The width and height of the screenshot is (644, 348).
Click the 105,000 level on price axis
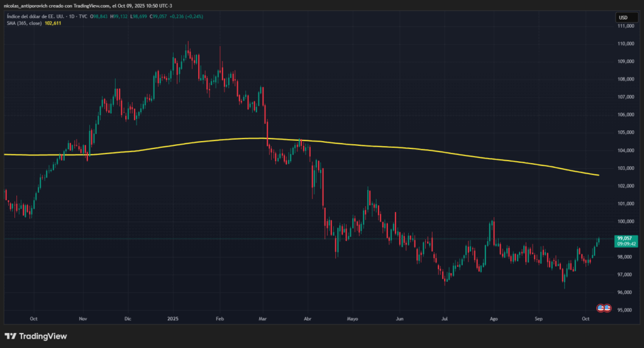click(625, 133)
